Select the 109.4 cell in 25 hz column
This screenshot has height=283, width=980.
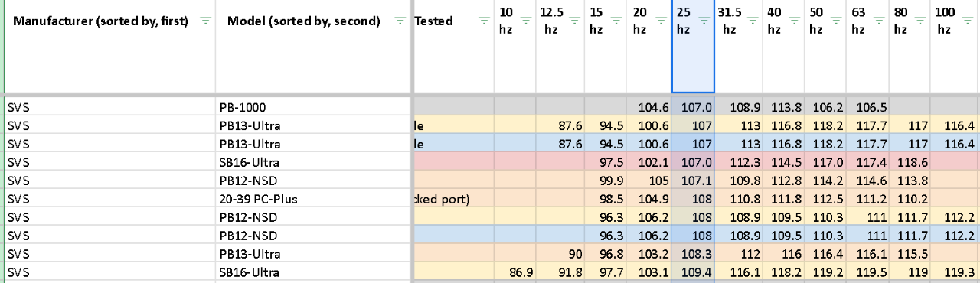pyautogui.click(x=694, y=272)
